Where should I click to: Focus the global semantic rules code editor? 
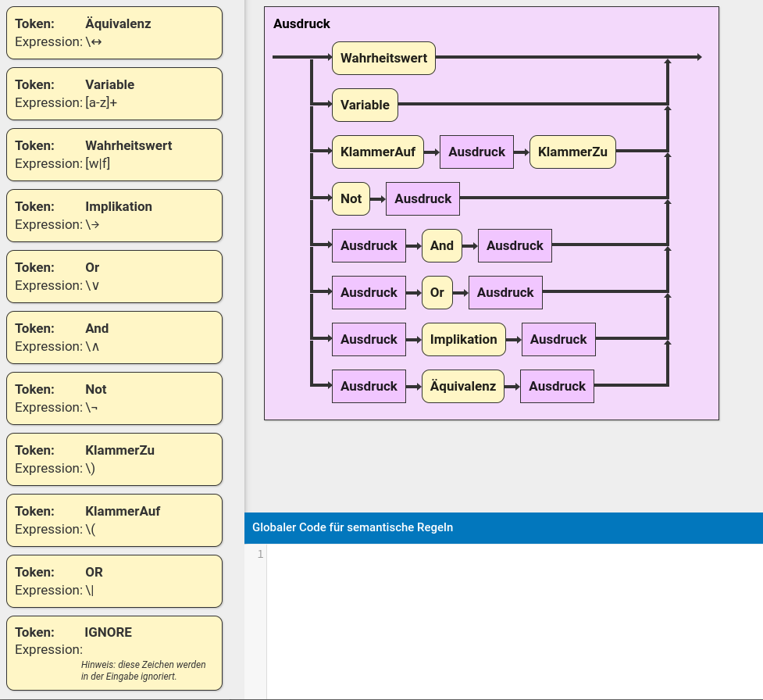pyautogui.click(x=515, y=622)
